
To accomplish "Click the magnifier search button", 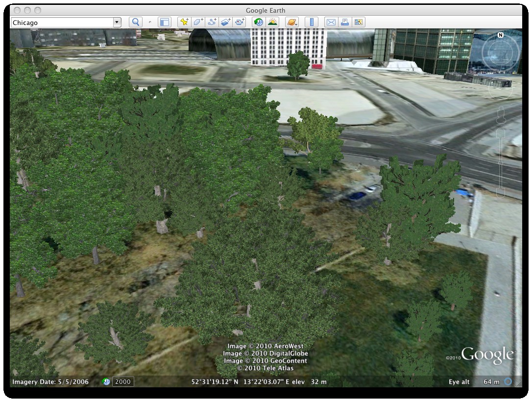I will click(136, 22).
